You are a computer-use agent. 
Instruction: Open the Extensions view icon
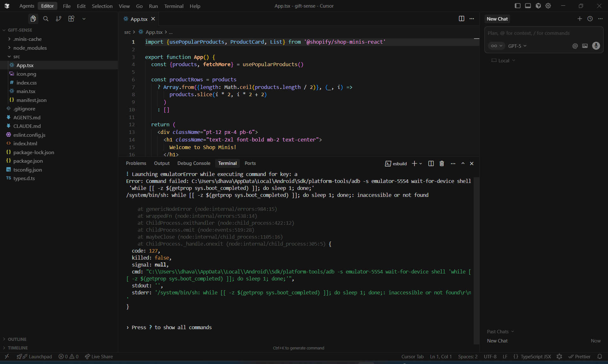coord(71,19)
